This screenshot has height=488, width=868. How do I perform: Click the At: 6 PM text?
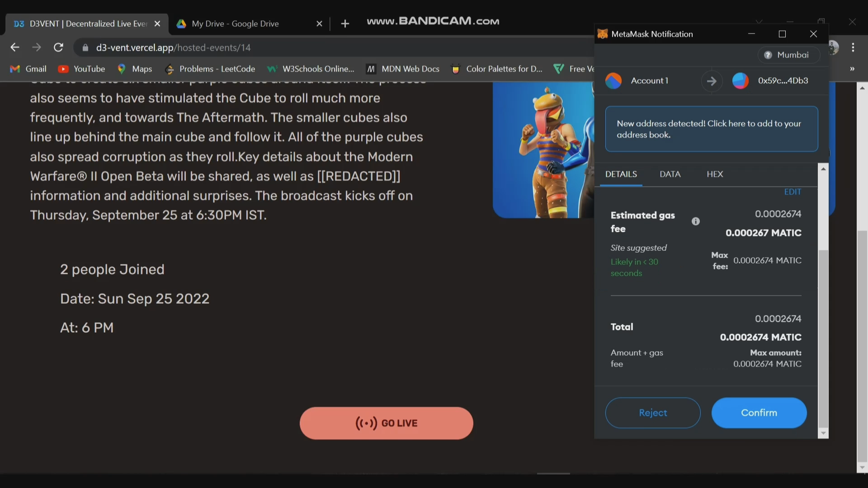coord(87,328)
